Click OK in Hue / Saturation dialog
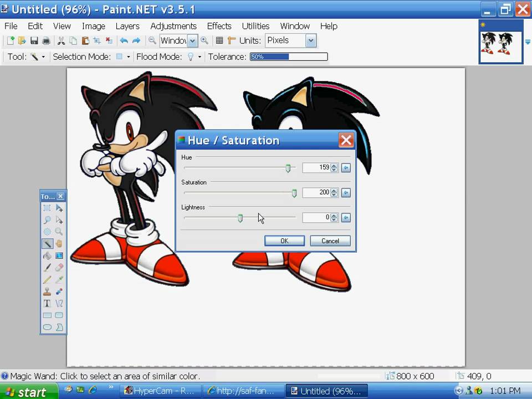The image size is (532, 399). click(x=284, y=241)
